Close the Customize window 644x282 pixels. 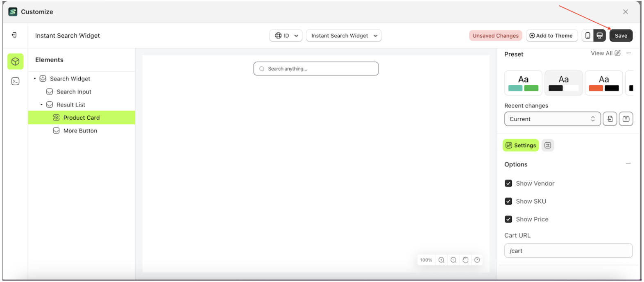pyautogui.click(x=625, y=12)
